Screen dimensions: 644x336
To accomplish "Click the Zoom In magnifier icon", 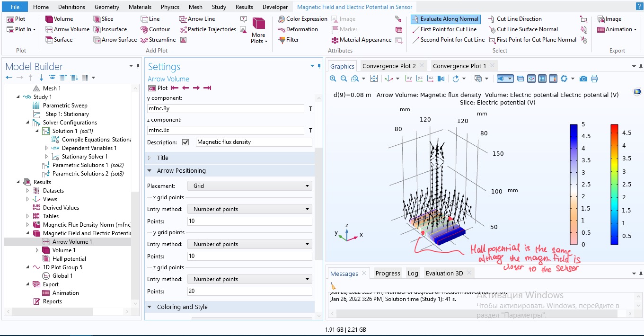I will (333, 79).
